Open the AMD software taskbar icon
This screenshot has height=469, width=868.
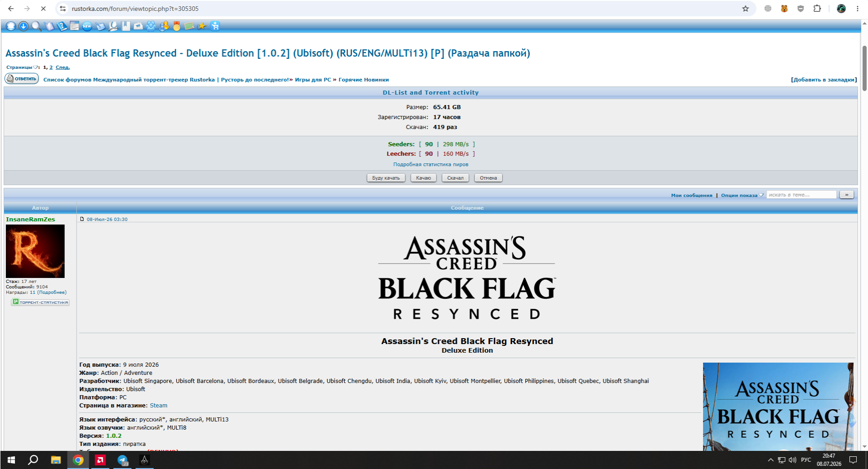click(100, 460)
